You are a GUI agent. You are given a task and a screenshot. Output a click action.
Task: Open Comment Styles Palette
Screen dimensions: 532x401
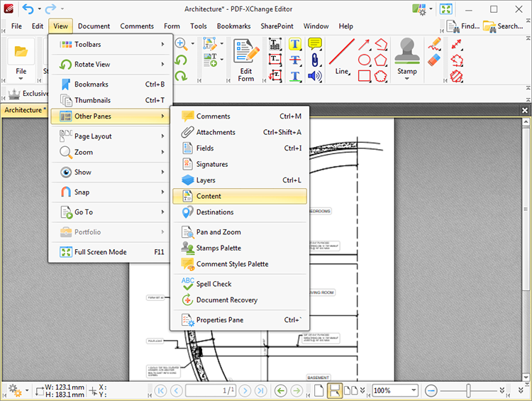coord(240,264)
